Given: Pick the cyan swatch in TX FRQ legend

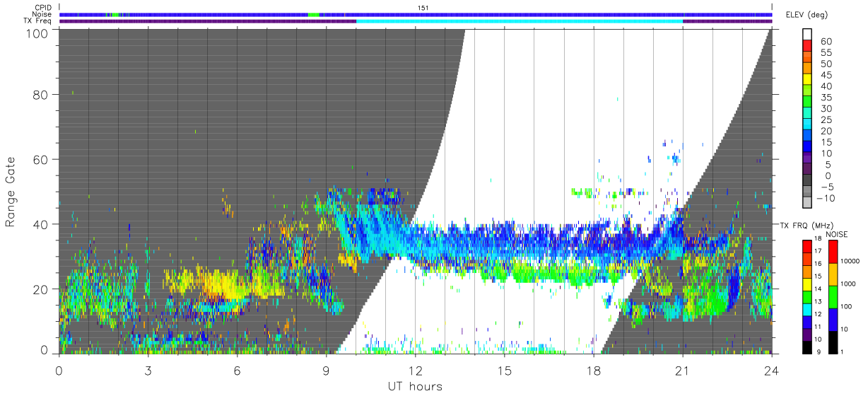Looking at the screenshot, I should click(806, 308).
